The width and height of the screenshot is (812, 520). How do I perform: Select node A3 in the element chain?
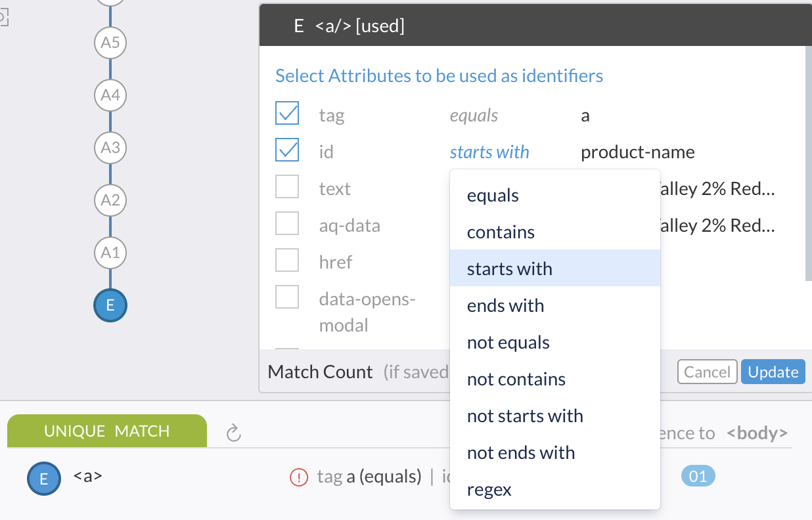tap(110, 148)
